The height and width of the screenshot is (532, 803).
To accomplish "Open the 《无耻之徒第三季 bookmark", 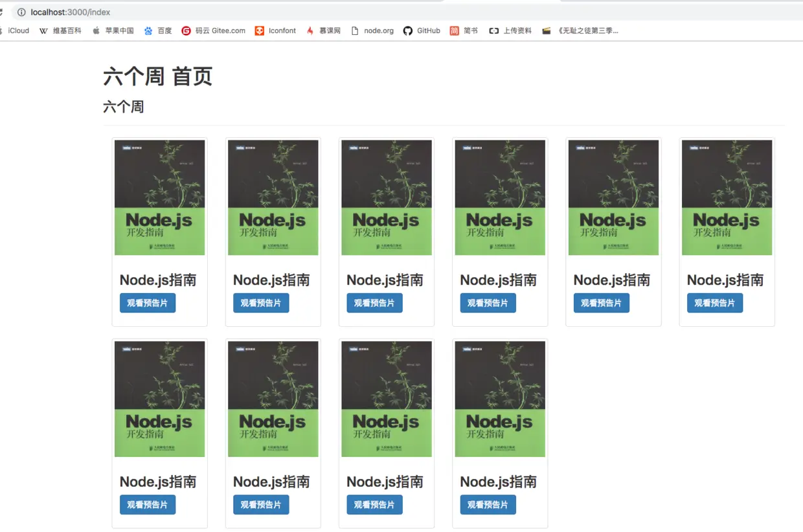I will tap(580, 30).
